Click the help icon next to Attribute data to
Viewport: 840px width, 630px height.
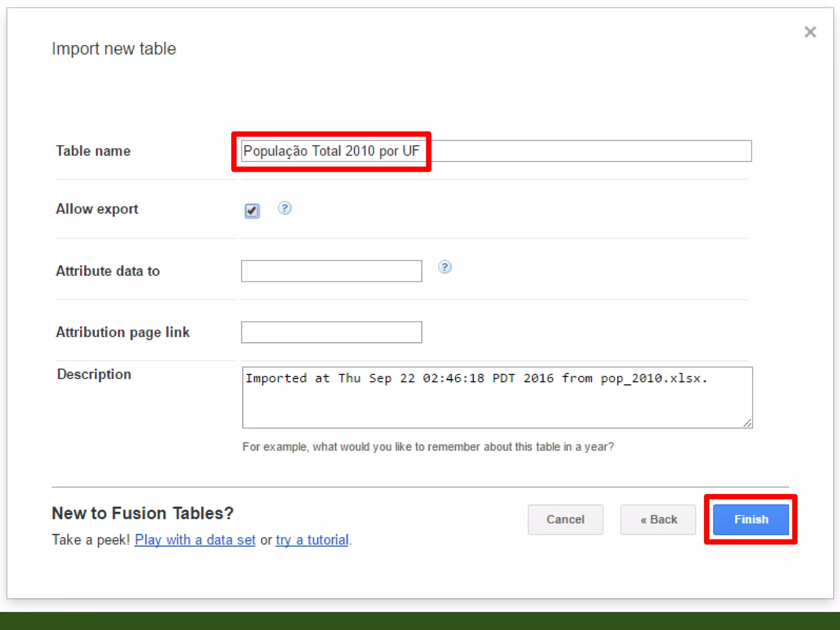click(x=445, y=267)
